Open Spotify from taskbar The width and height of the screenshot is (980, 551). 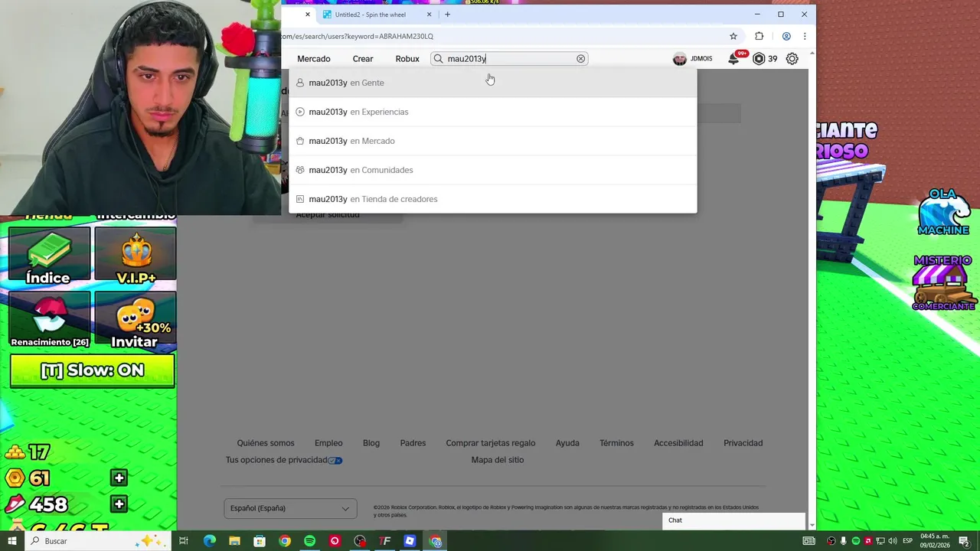309,541
